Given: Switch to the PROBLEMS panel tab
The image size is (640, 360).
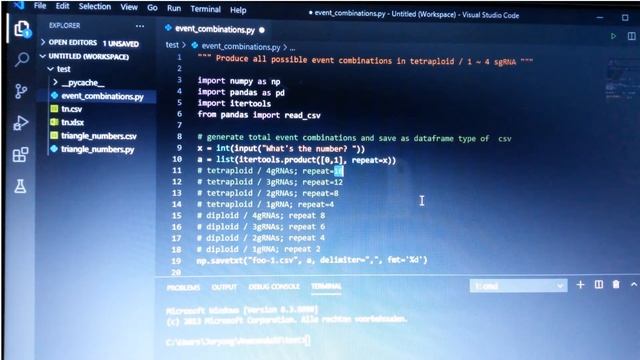Looking at the screenshot, I should point(183,287).
